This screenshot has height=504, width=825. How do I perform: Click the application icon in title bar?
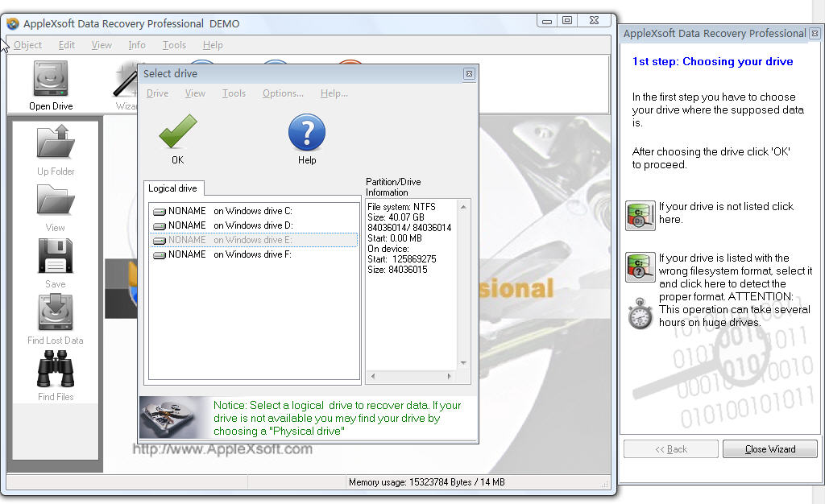[x=13, y=23]
